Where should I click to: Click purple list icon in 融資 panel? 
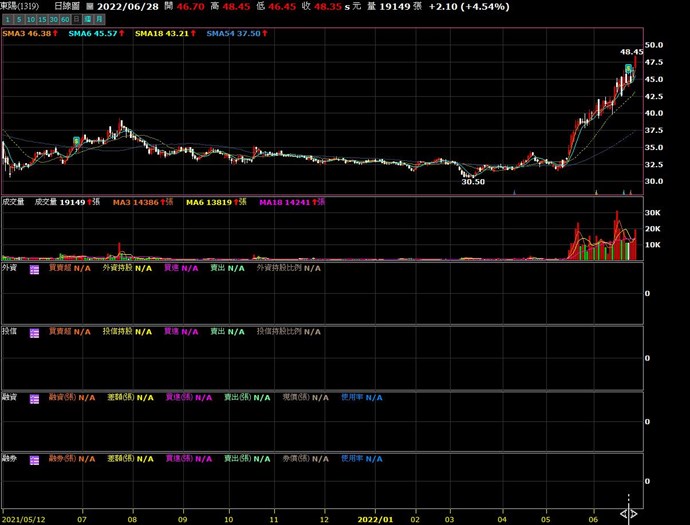[x=34, y=397]
